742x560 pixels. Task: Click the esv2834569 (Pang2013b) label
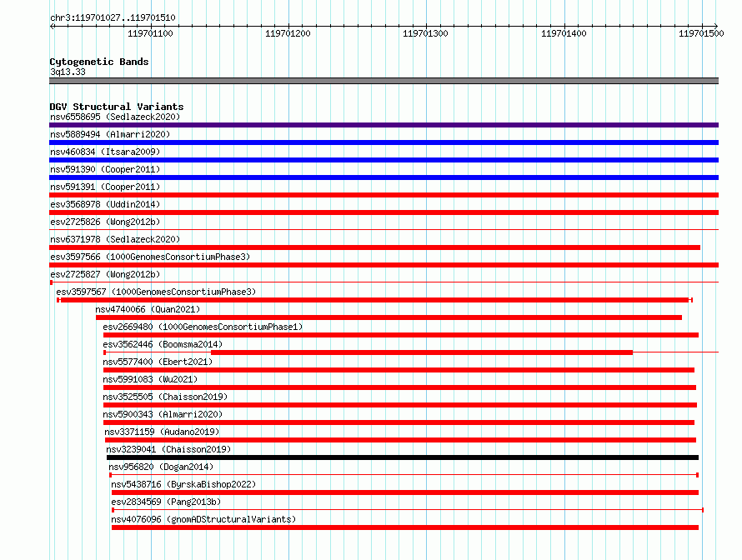166,502
